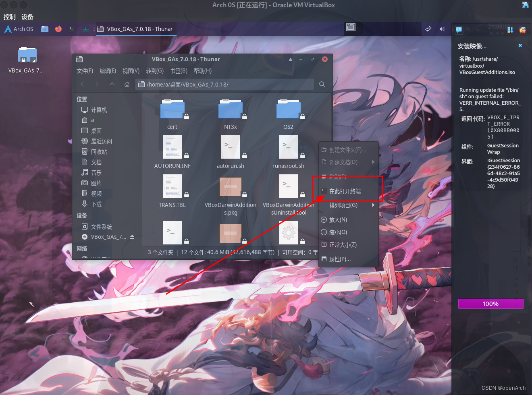
Task: Select the autorun.sh script file
Action: [231, 152]
